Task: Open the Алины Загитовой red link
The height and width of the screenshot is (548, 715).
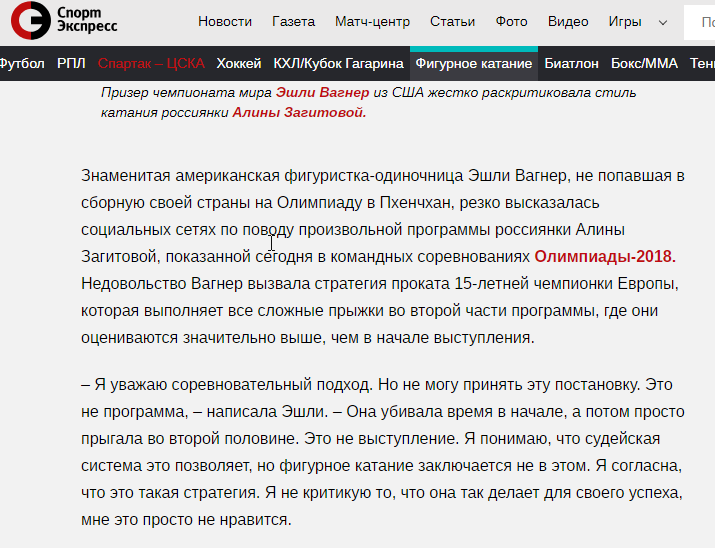Action: (299, 112)
